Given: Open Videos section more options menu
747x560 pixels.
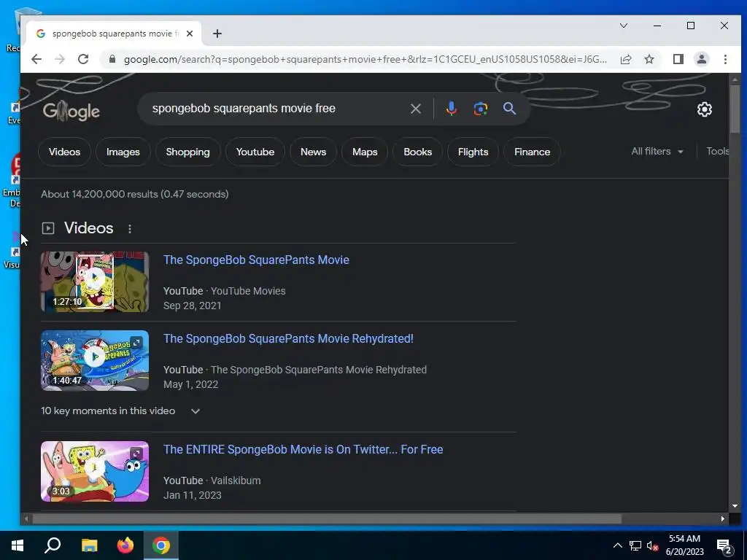Looking at the screenshot, I should coord(130,229).
